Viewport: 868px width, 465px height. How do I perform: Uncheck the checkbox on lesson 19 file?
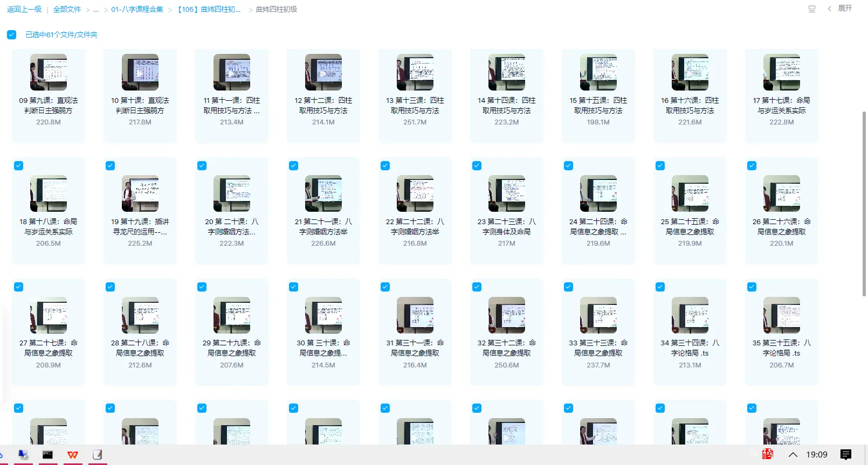[111, 165]
